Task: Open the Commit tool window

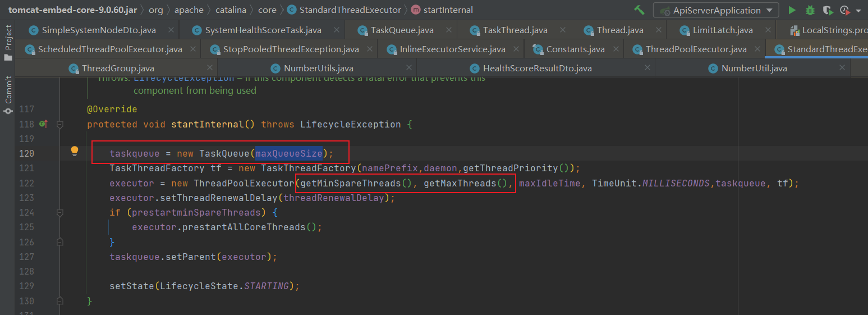Action: tap(8, 96)
